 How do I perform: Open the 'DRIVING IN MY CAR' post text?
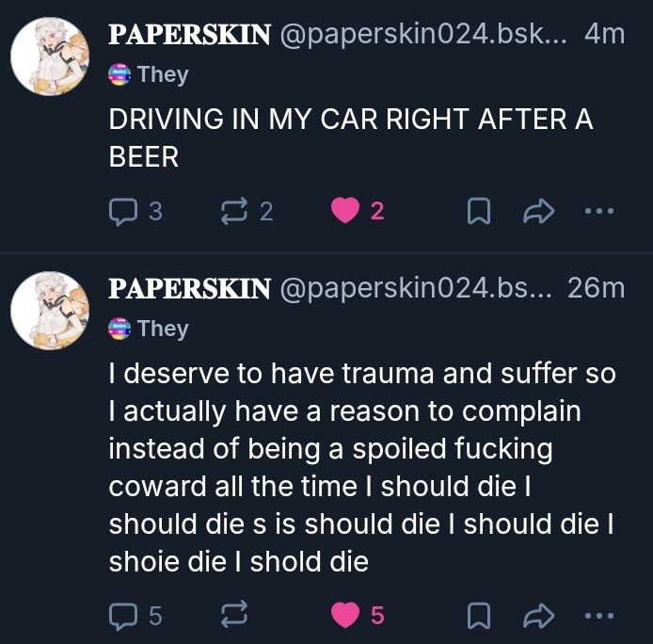[x=351, y=137]
